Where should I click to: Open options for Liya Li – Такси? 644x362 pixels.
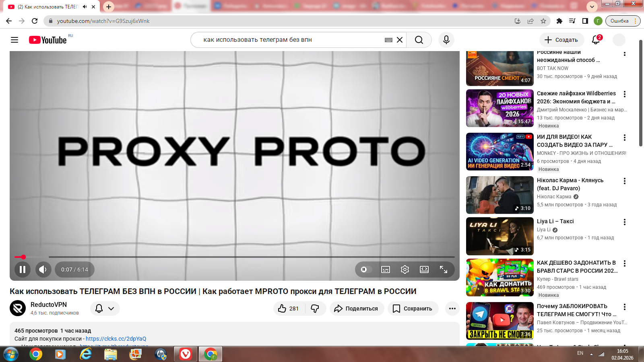625,222
